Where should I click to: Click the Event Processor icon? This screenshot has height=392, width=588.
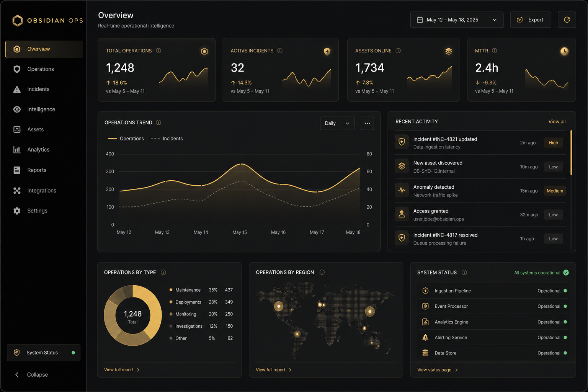click(x=425, y=306)
